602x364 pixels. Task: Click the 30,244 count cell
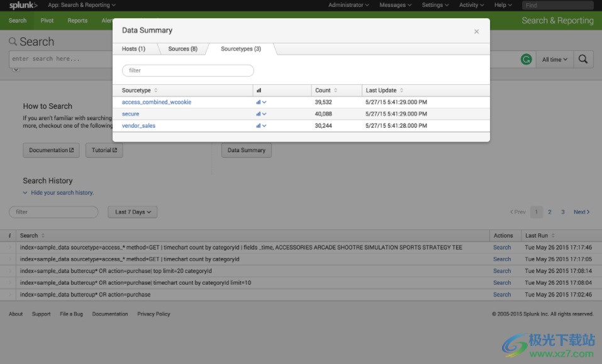coord(323,126)
